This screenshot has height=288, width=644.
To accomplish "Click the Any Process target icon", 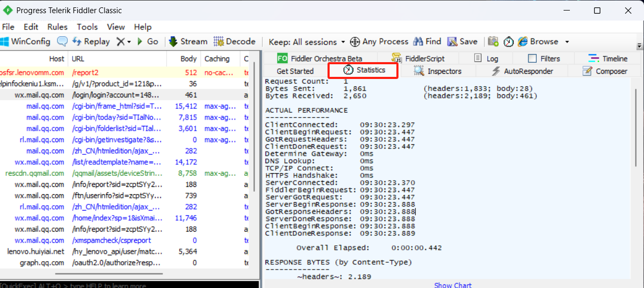I will click(x=355, y=42).
